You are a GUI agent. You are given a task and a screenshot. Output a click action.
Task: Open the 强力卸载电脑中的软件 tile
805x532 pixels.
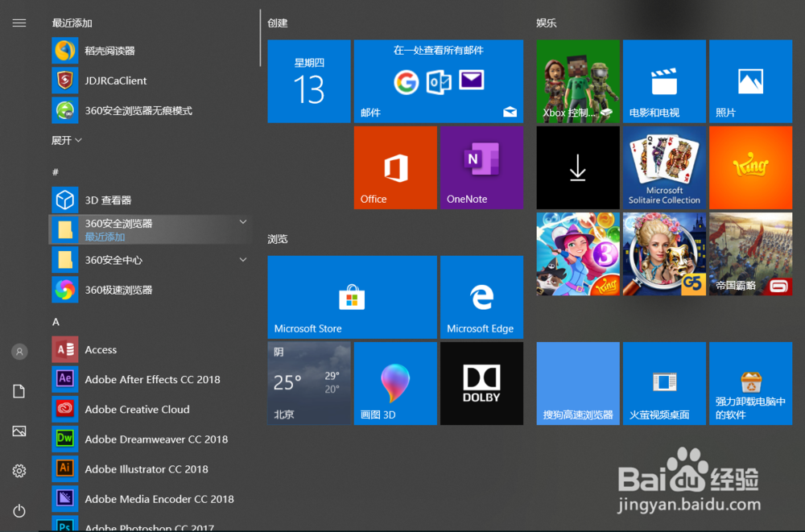click(750, 384)
